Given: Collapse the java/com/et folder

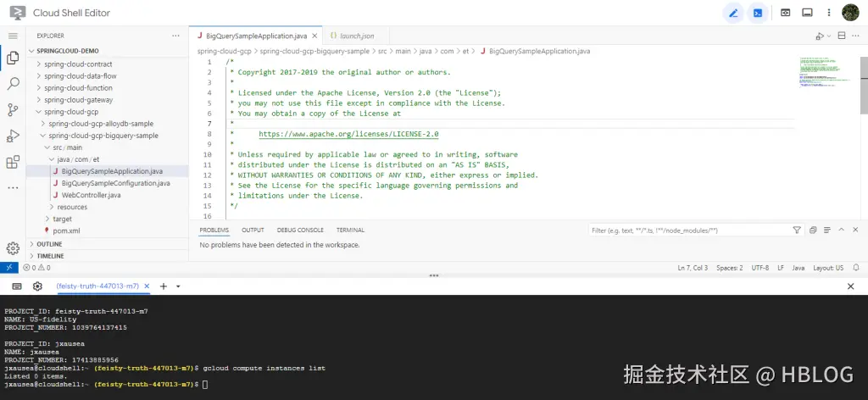Looking at the screenshot, I should point(108,159).
